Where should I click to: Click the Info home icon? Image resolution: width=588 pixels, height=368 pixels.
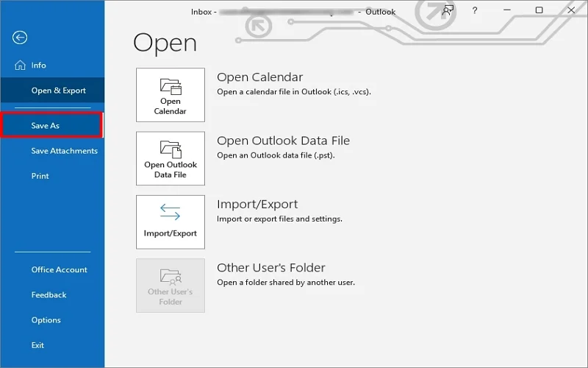click(20, 66)
